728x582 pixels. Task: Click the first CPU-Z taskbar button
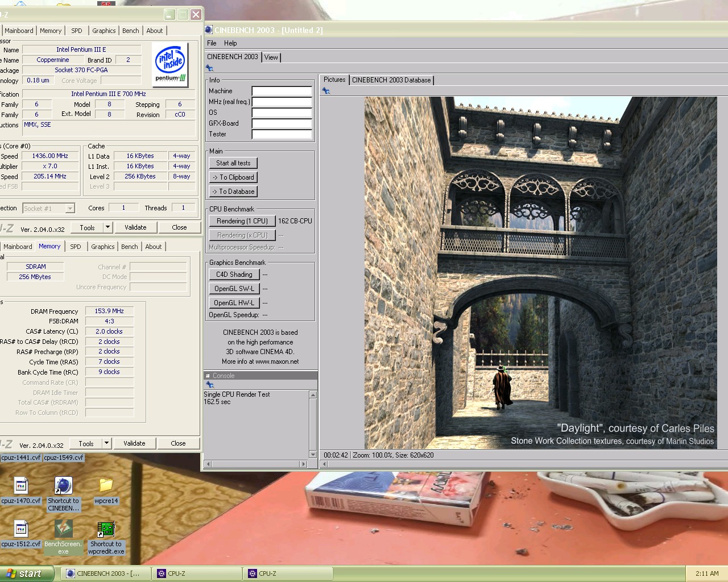coord(196,573)
